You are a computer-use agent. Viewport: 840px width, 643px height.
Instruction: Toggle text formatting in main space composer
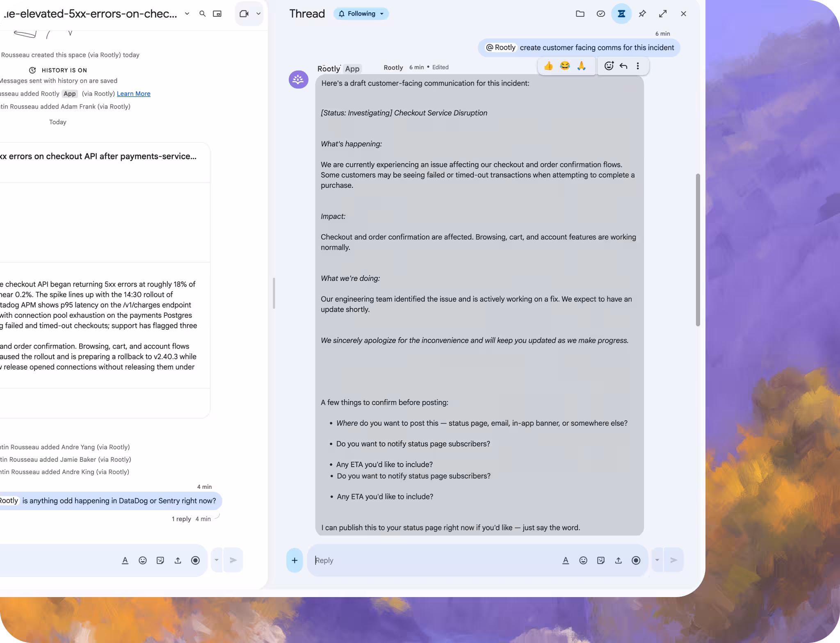[x=125, y=560]
